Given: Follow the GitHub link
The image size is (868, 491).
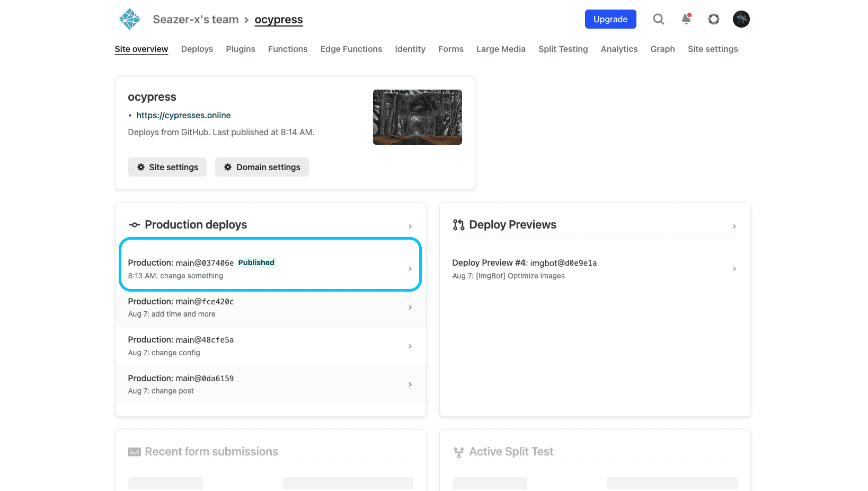Looking at the screenshot, I should (194, 132).
